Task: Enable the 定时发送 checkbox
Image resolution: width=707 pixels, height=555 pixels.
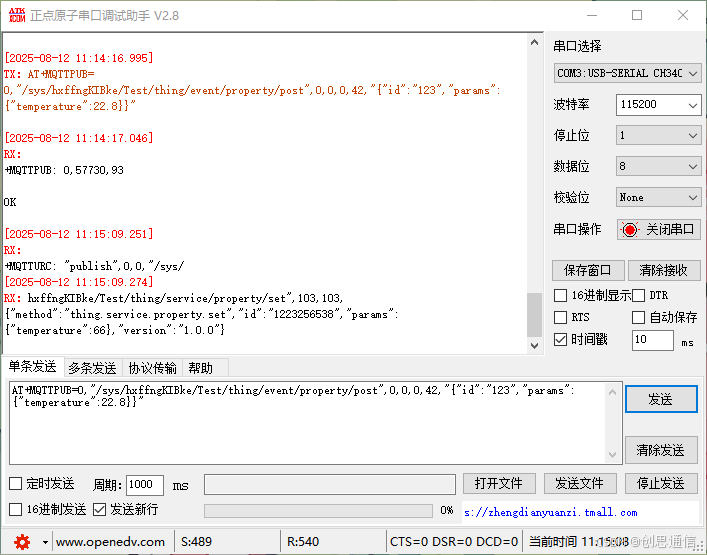Action: (x=15, y=484)
